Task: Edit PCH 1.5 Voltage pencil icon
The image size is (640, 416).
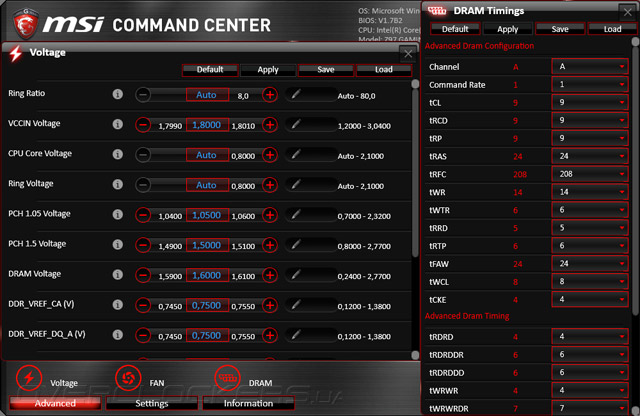Action: [296, 245]
